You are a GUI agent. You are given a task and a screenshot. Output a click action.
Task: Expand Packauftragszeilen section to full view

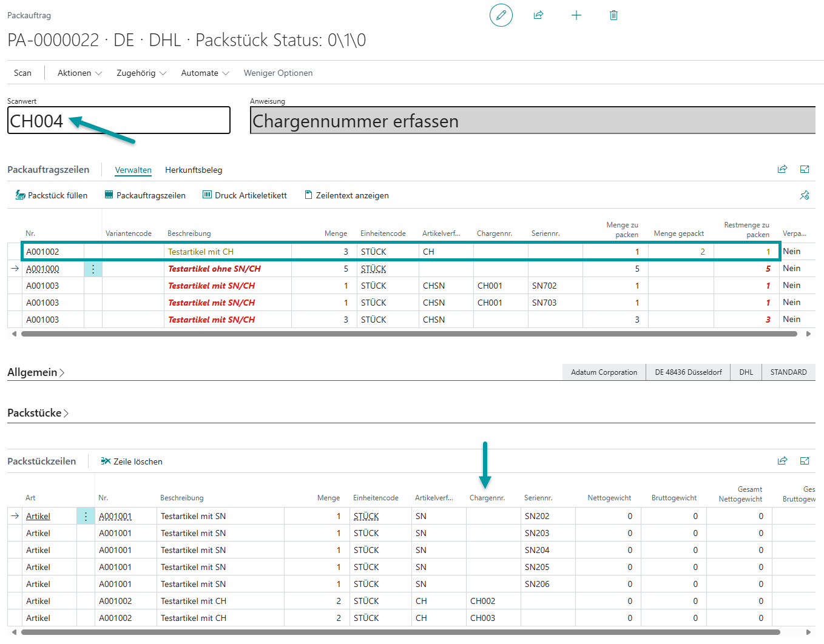[805, 169]
